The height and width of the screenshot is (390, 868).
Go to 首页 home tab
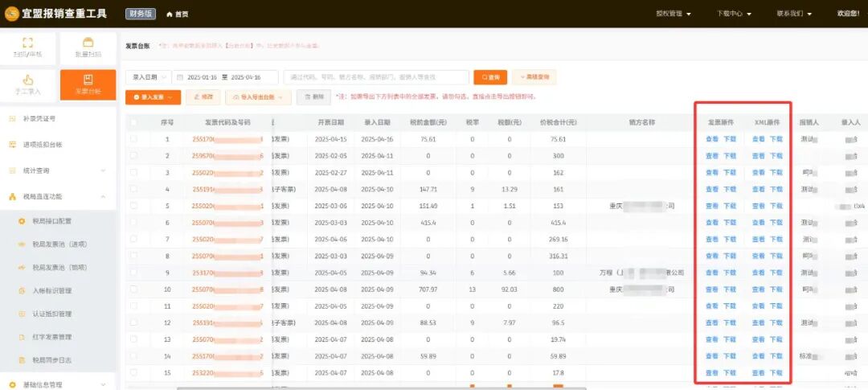(177, 14)
